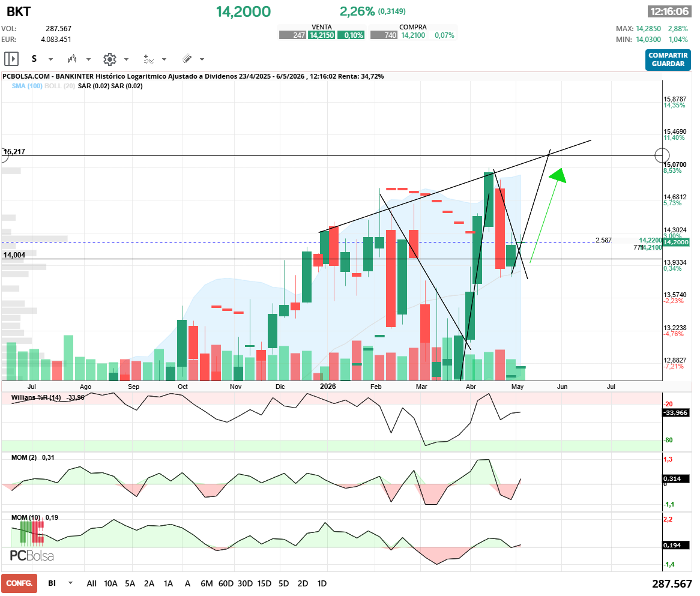Click the 15,8787 price axis label
Screen dimensions: 700x596
pyautogui.click(x=675, y=99)
